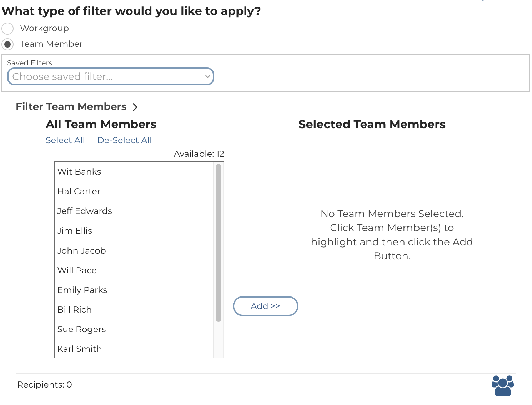Click the recipients group people icon

(502, 385)
